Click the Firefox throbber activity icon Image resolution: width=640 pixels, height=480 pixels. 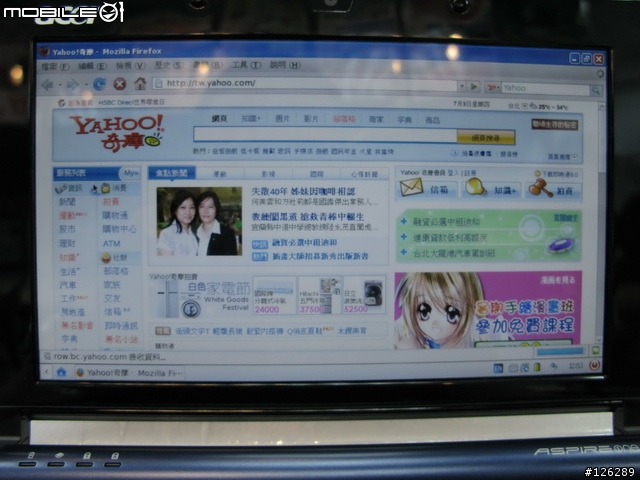600,74
